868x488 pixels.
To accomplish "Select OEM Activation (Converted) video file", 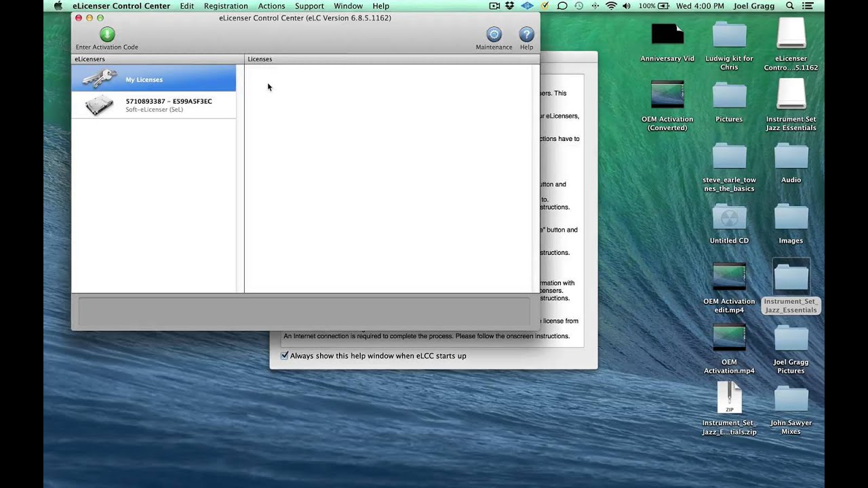I will coord(667,94).
